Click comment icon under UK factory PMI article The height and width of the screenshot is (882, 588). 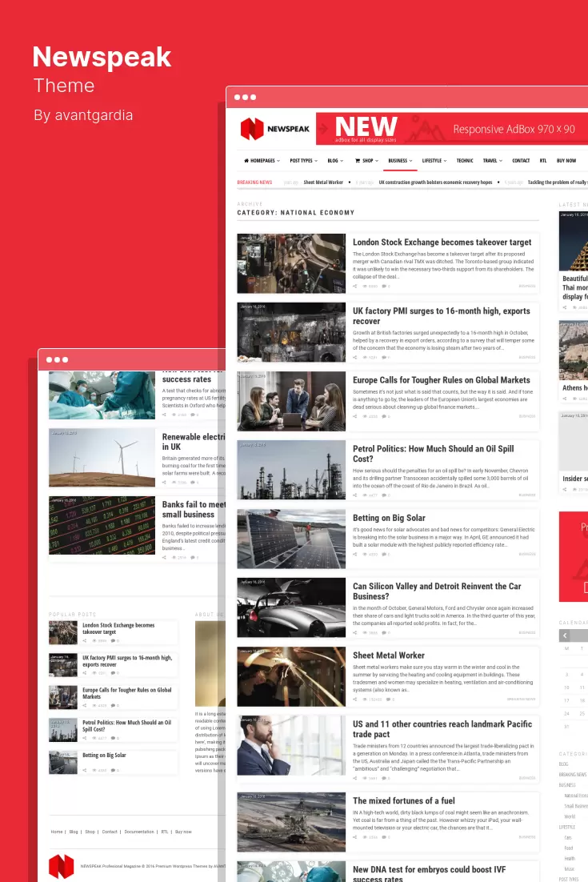click(384, 357)
